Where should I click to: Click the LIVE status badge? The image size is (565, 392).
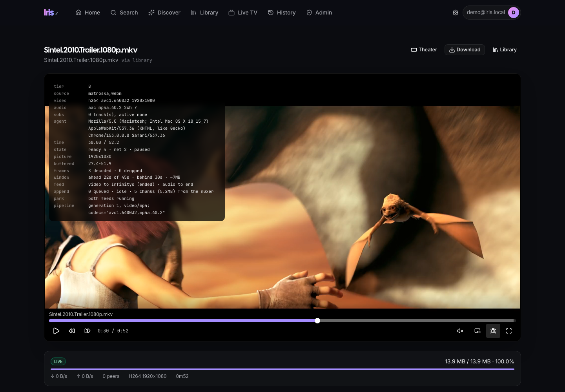tap(58, 361)
